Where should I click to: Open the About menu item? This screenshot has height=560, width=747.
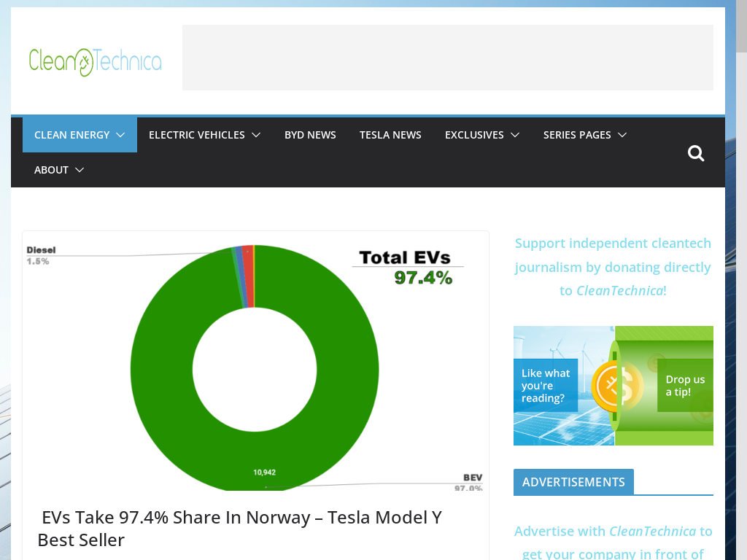point(52,170)
